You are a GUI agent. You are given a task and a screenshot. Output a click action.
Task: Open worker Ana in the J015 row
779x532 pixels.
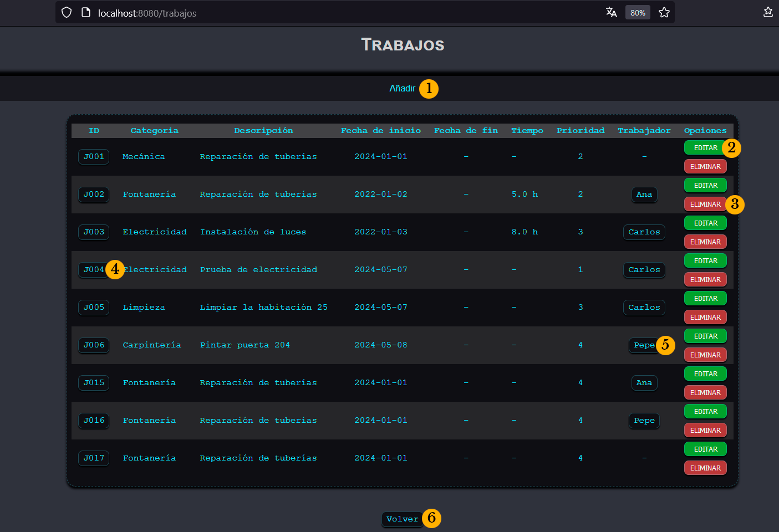click(x=644, y=383)
